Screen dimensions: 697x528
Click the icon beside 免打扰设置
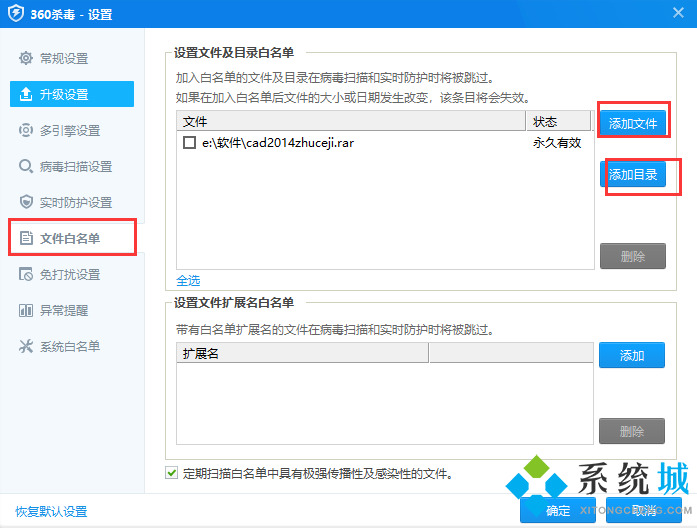click(x=26, y=274)
